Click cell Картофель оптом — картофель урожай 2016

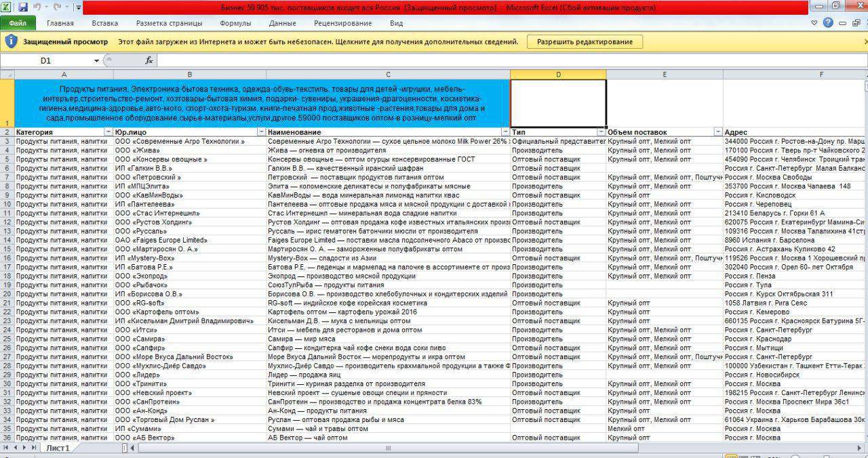389,312
